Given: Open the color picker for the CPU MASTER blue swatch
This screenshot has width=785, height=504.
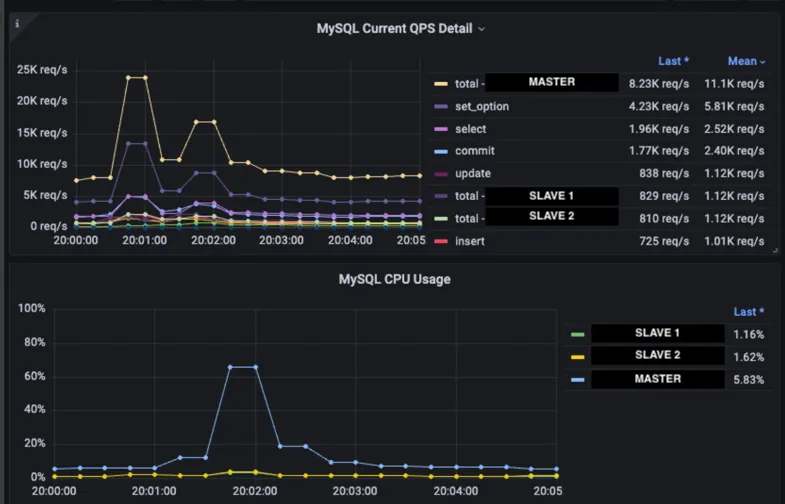Looking at the screenshot, I should click(x=577, y=380).
